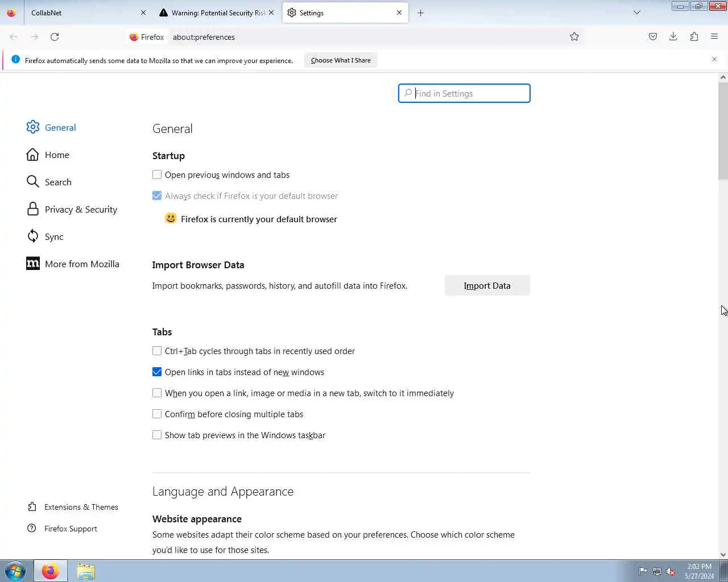The height and width of the screenshot is (582, 728).
Task: Focus the Find in Settings field
Action: coord(464,93)
